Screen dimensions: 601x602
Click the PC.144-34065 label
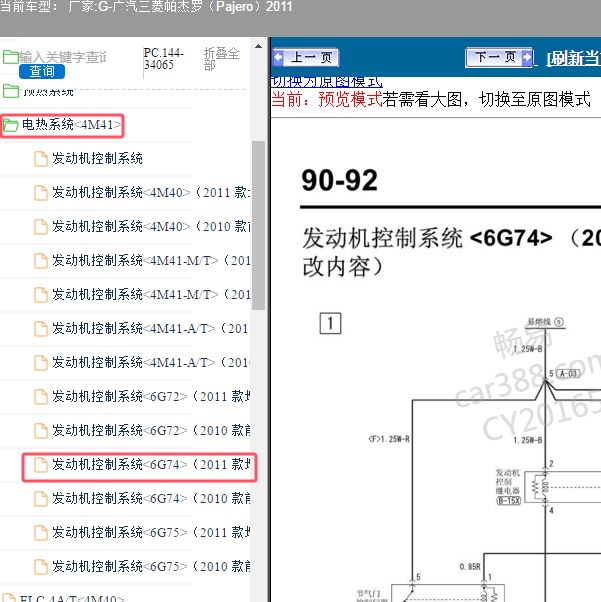163,58
